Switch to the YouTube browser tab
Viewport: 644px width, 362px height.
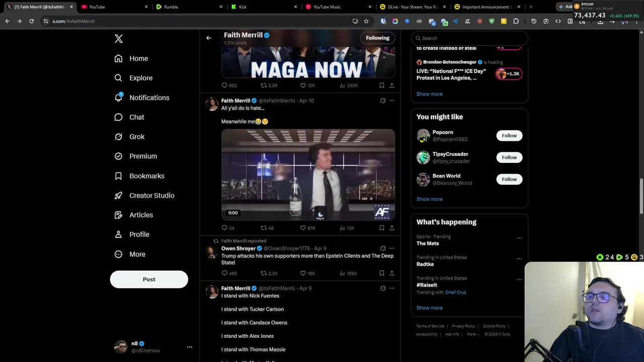click(115, 7)
